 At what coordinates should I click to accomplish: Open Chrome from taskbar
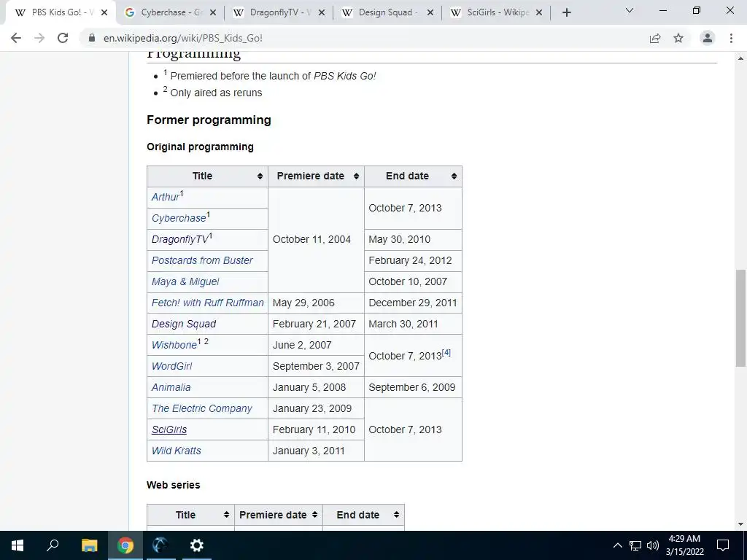[x=125, y=545]
